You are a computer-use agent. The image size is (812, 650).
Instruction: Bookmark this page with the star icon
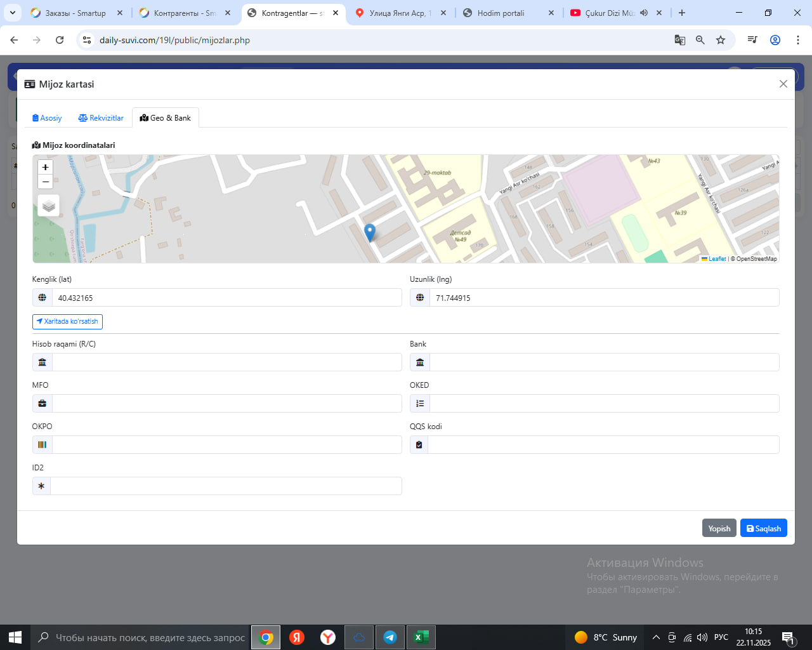tap(721, 40)
